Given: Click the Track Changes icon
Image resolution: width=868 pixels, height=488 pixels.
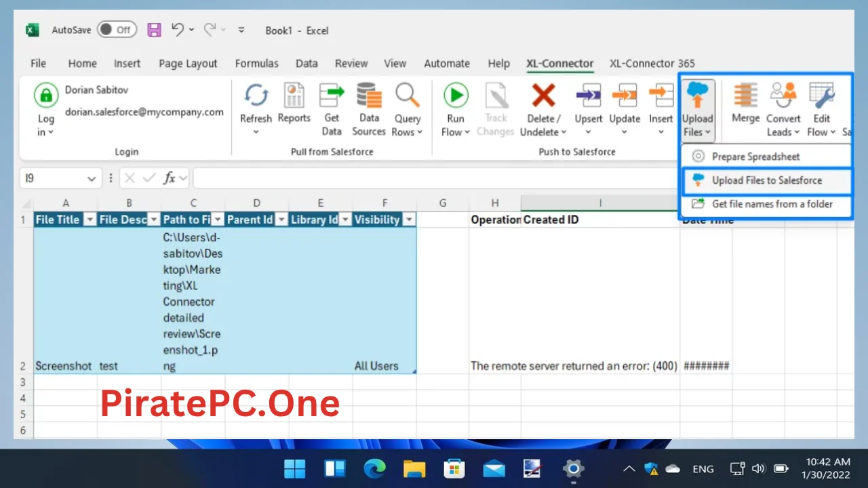Looking at the screenshot, I should tap(496, 96).
